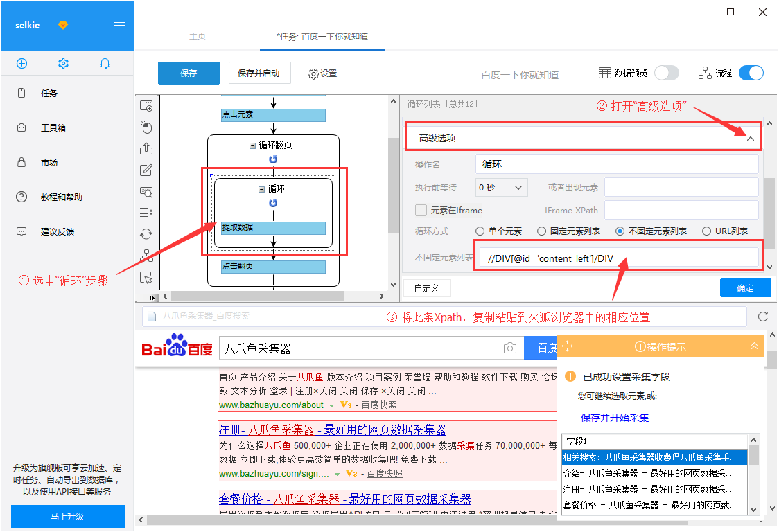Collapse the 高级选项 section chevron

click(750, 139)
